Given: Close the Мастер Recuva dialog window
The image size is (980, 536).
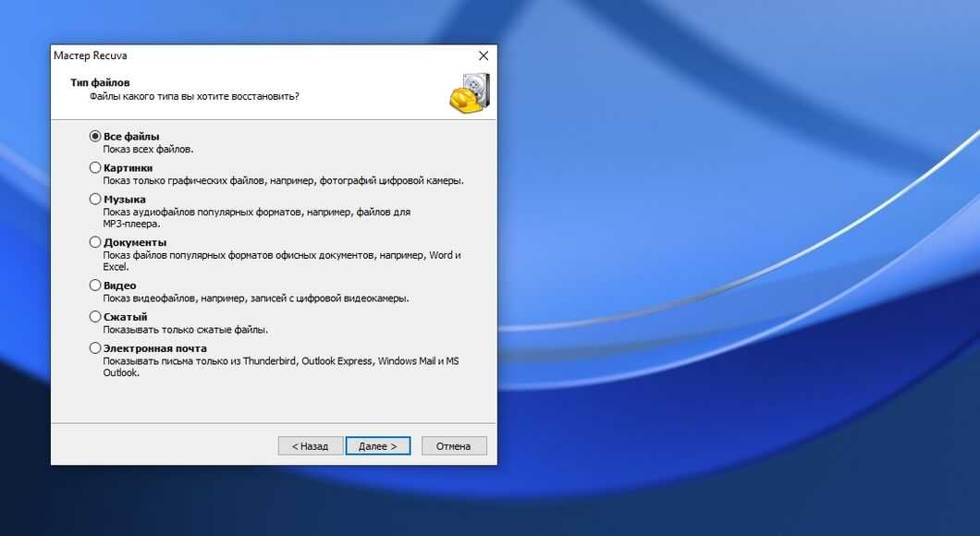Looking at the screenshot, I should (483, 56).
